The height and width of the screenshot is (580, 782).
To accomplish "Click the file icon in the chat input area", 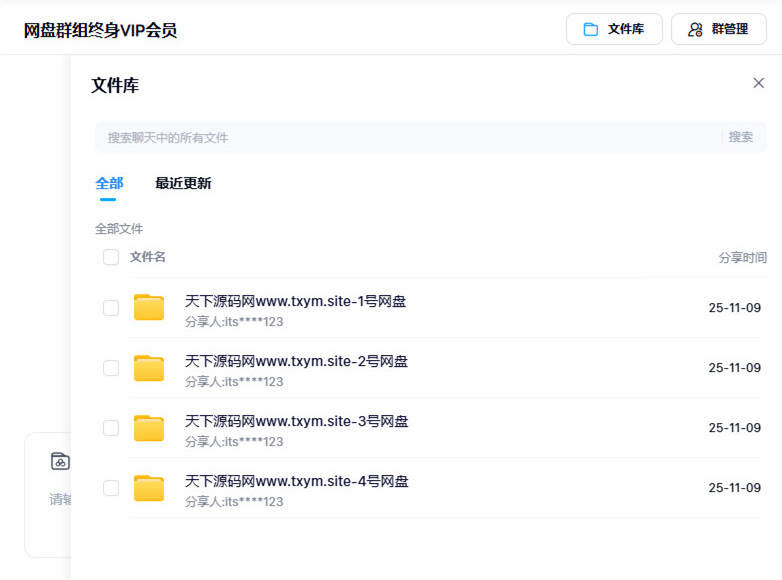I will [60, 461].
